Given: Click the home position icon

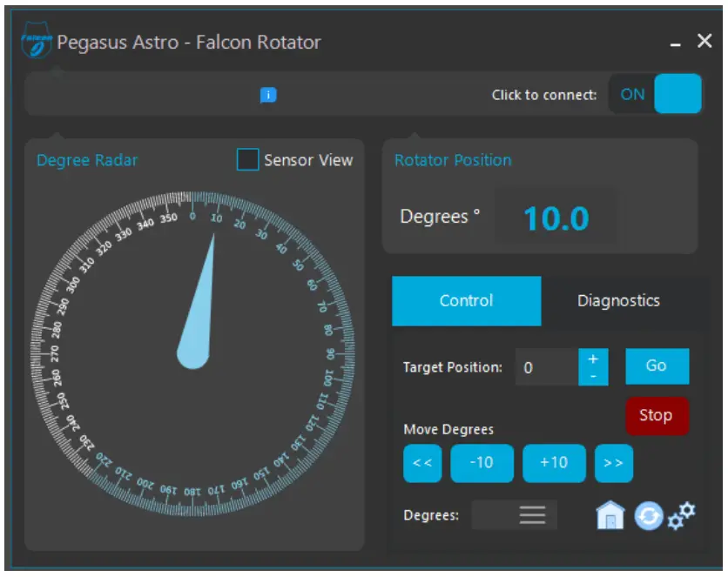Looking at the screenshot, I should tap(610, 515).
